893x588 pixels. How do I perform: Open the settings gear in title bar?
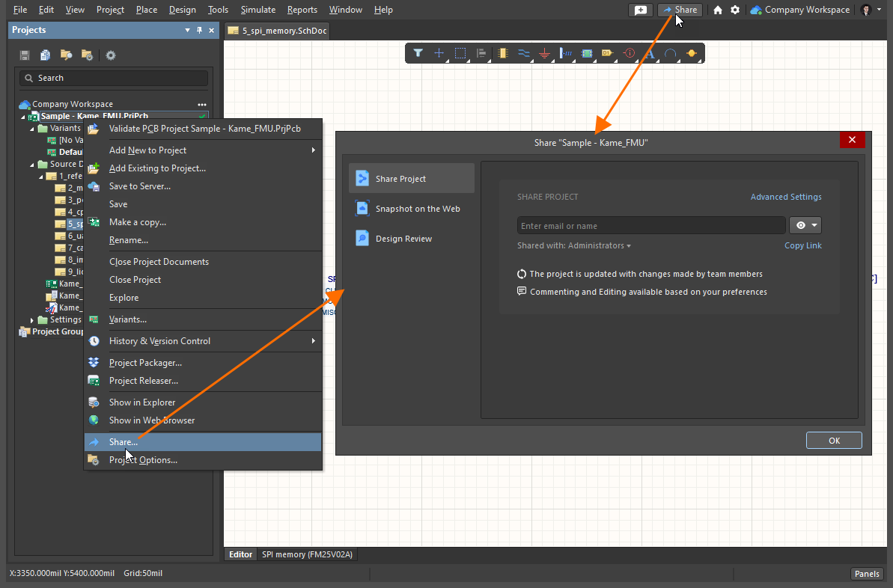coord(735,10)
